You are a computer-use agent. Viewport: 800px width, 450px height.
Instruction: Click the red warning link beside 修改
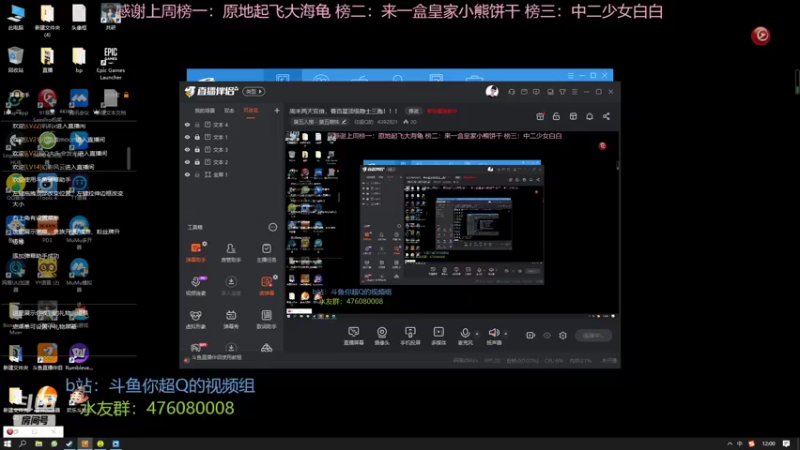coord(442,111)
